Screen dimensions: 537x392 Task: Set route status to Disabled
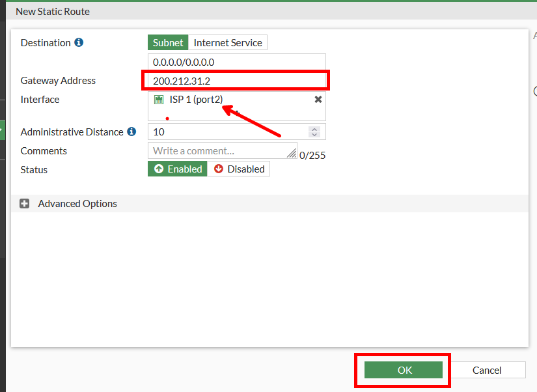(x=239, y=169)
